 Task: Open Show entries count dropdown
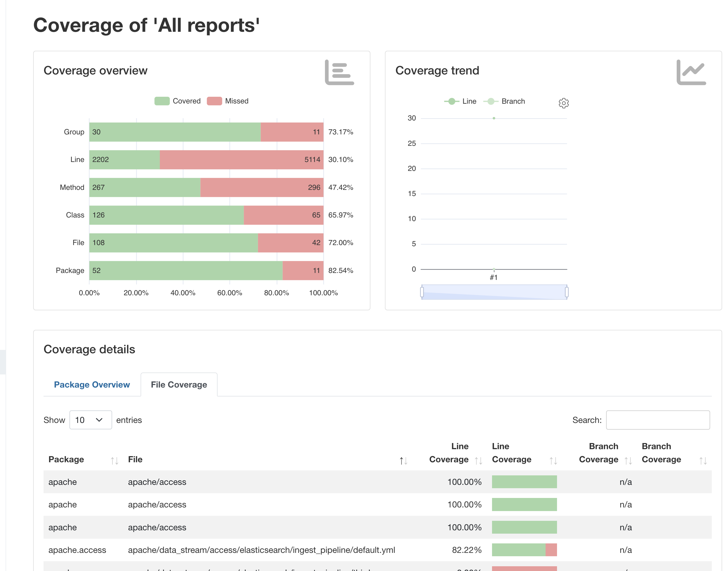(x=90, y=420)
